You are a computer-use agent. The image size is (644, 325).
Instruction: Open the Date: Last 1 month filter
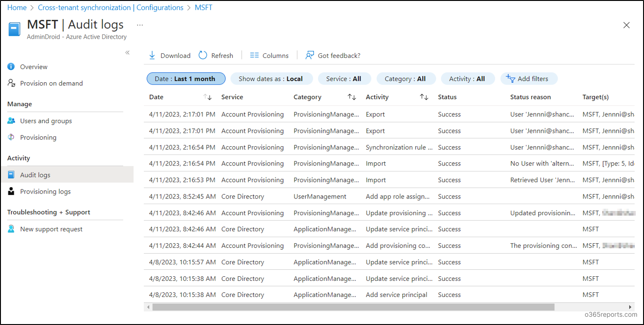(x=186, y=79)
